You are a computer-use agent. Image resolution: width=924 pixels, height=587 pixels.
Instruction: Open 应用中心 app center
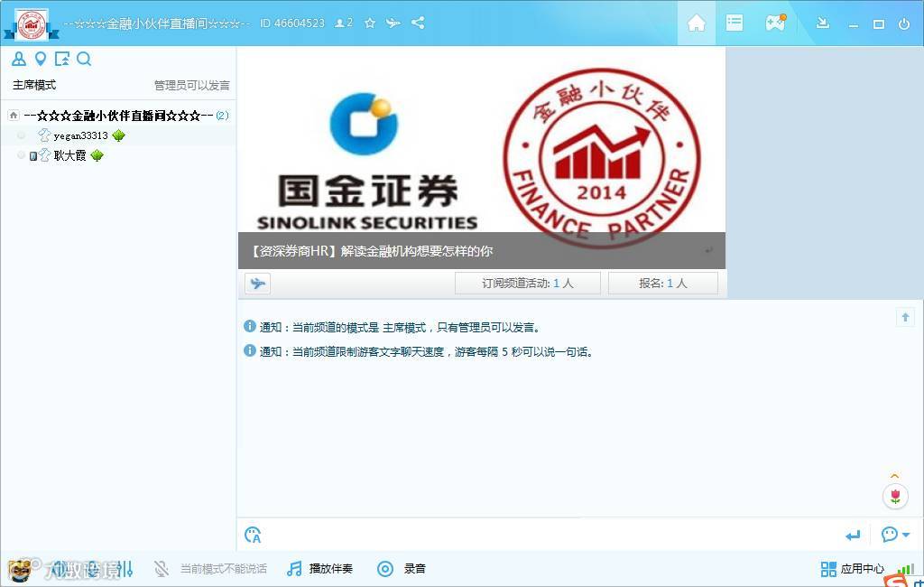(852, 569)
